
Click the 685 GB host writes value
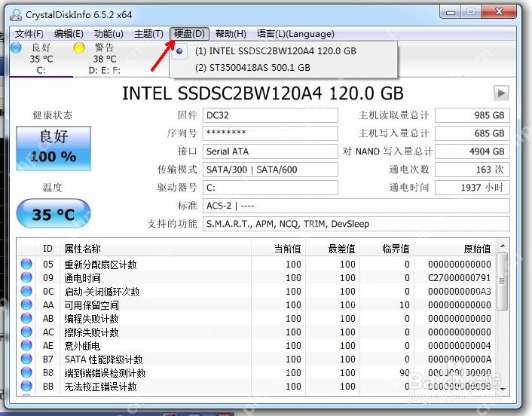coord(472,133)
